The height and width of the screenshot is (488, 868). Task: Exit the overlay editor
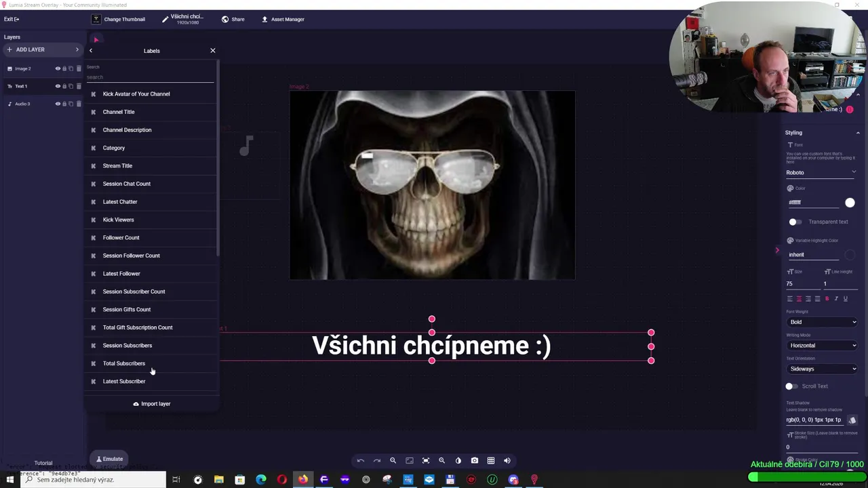click(x=12, y=19)
